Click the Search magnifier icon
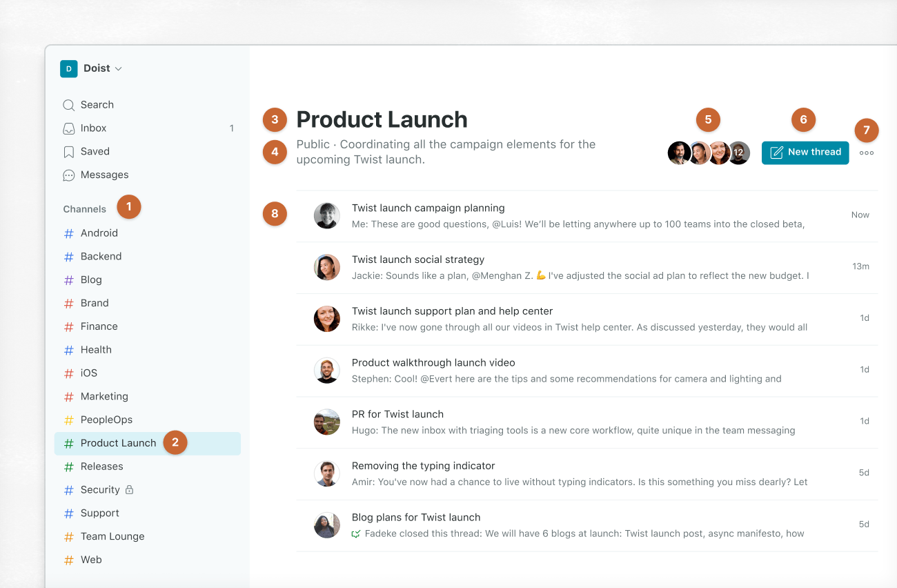The width and height of the screenshot is (897, 588). (69, 105)
